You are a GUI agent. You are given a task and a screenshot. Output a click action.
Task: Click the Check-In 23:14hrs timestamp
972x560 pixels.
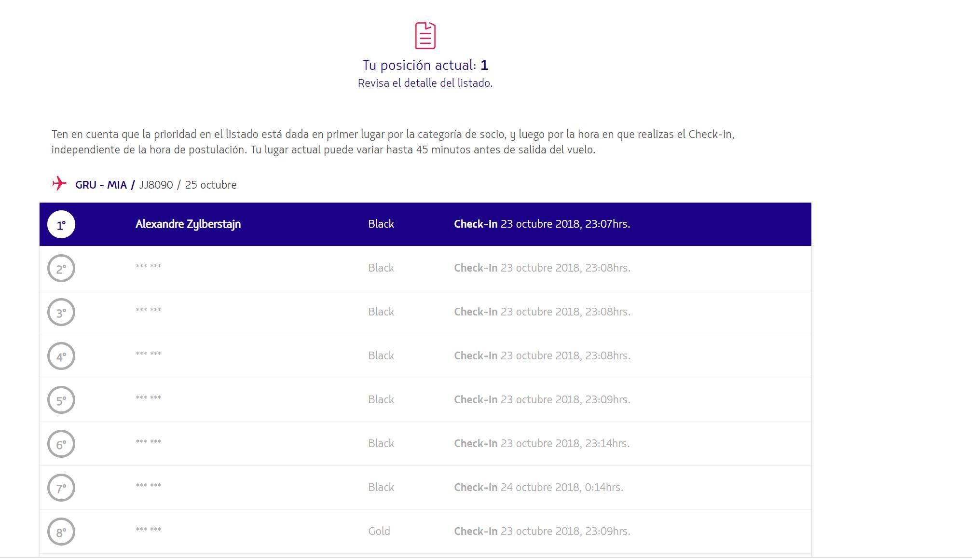click(x=542, y=443)
